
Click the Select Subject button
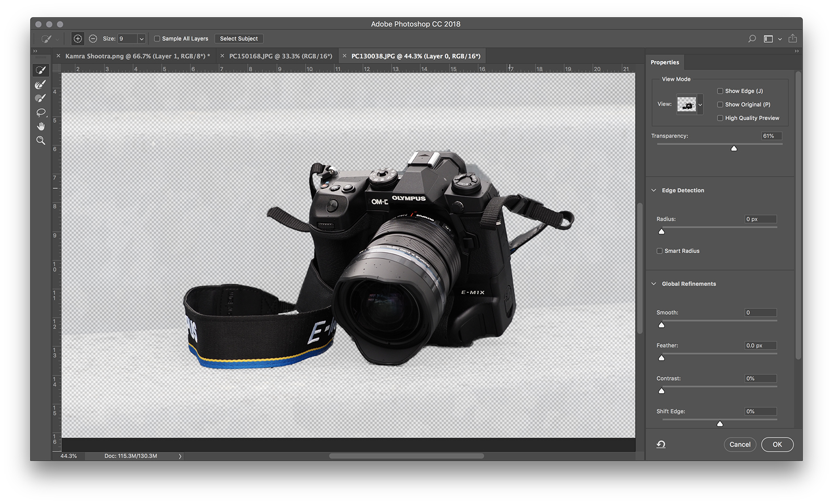point(239,38)
